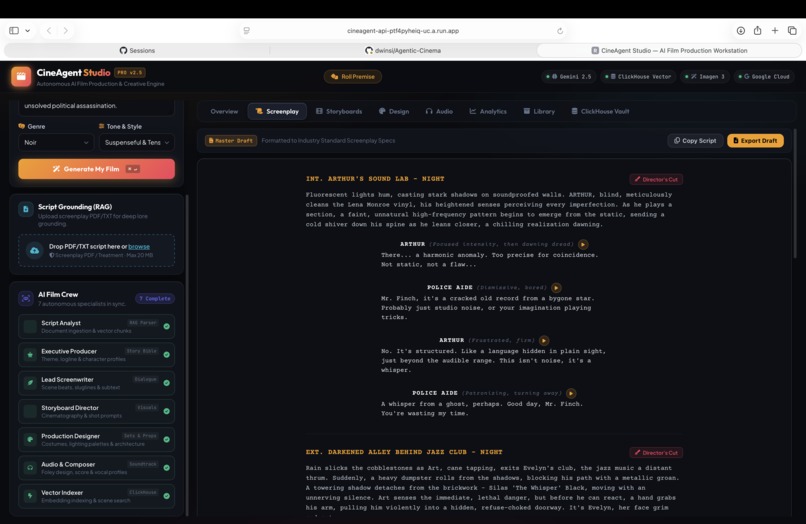The width and height of the screenshot is (806, 524).
Task: Click the Lead Screenwriter pen icon
Action: 30,383
